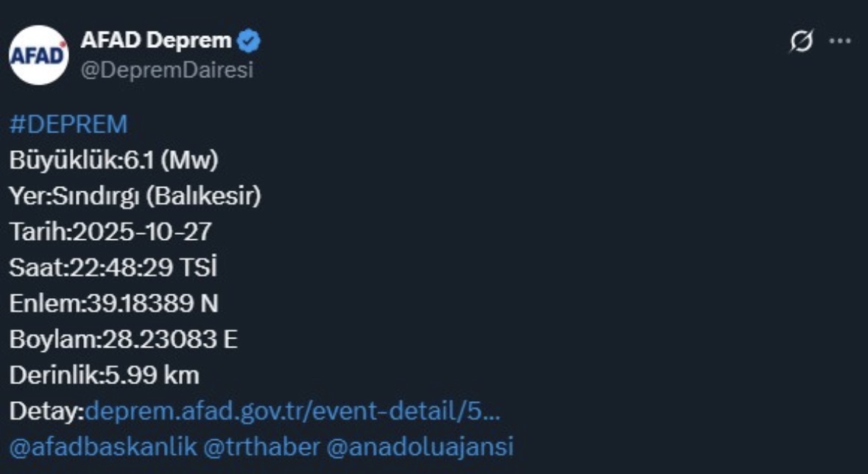Click the 'Detay:' label text

tap(47, 411)
